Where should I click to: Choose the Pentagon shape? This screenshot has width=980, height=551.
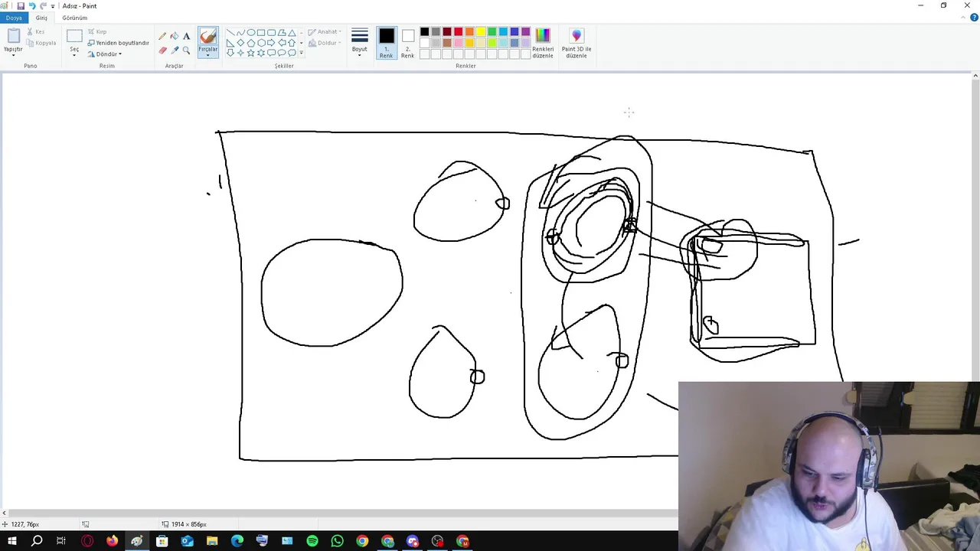click(251, 43)
